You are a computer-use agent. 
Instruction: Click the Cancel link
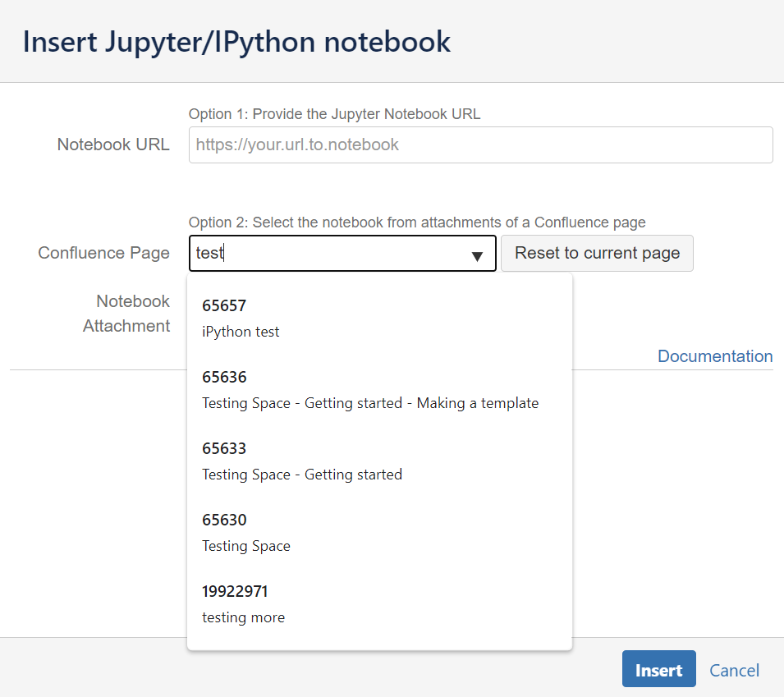[x=734, y=670]
